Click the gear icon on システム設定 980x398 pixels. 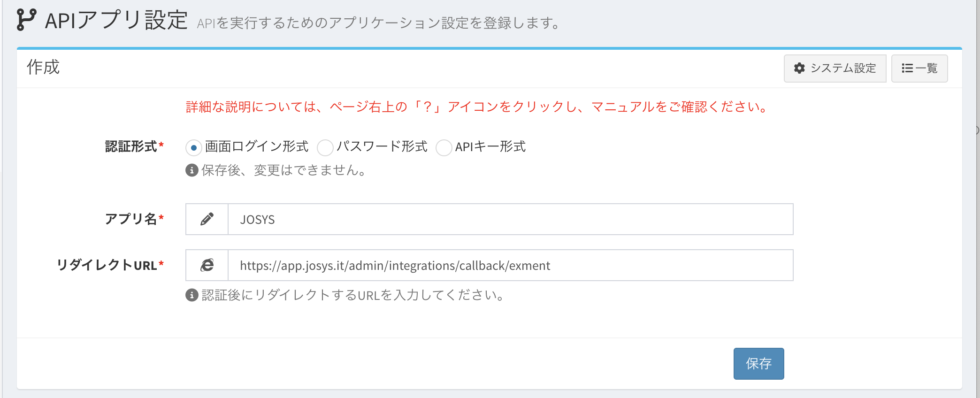click(799, 69)
